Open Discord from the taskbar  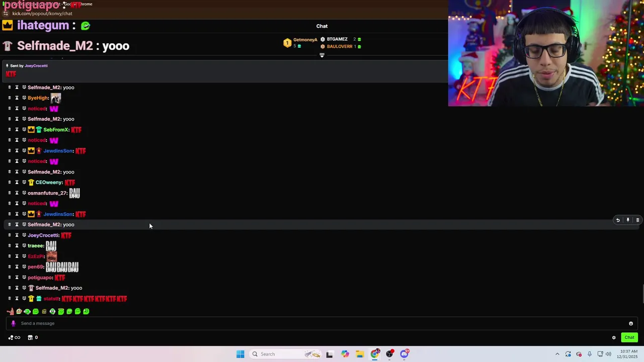tap(405, 354)
